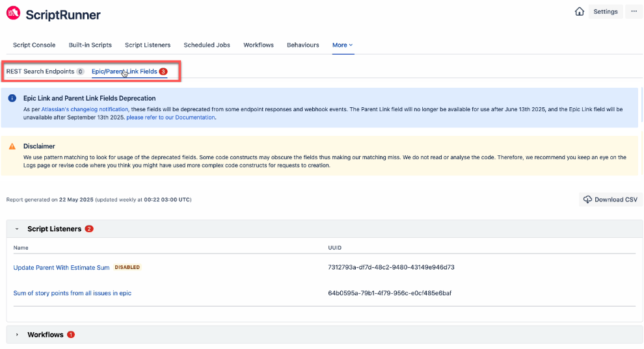Click the Name column header

click(x=21, y=248)
